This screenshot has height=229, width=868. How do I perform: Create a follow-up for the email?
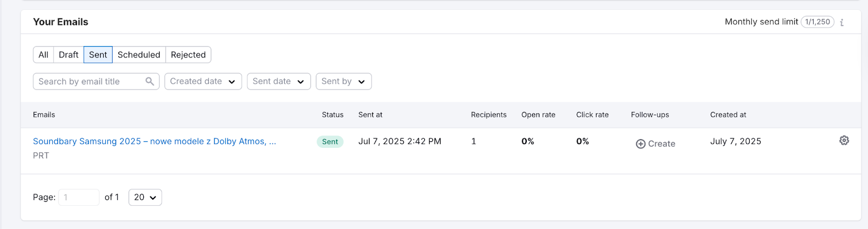(661, 144)
